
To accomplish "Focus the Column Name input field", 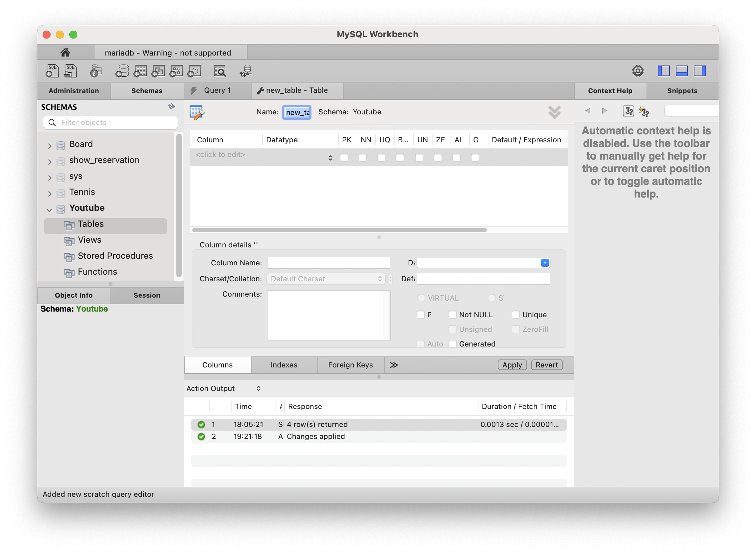I will tap(329, 263).
